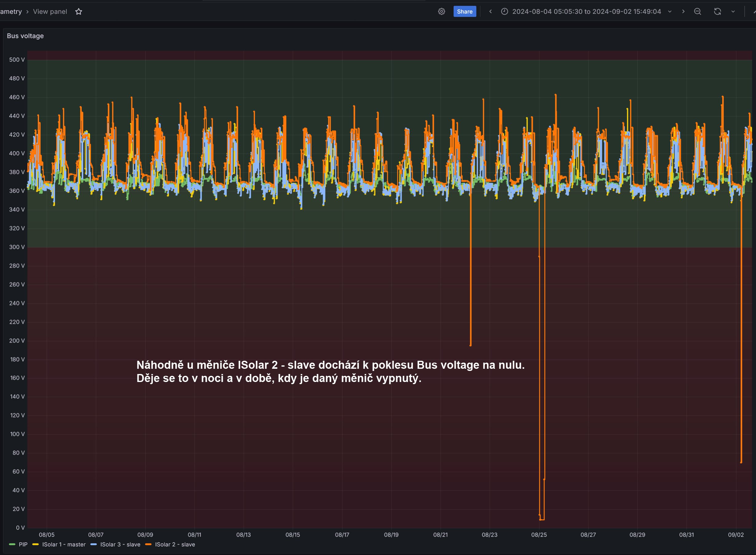Click the Bus voltage panel title
Image resolution: width=756 pixels, height=555 pixels.
[25, 36]
